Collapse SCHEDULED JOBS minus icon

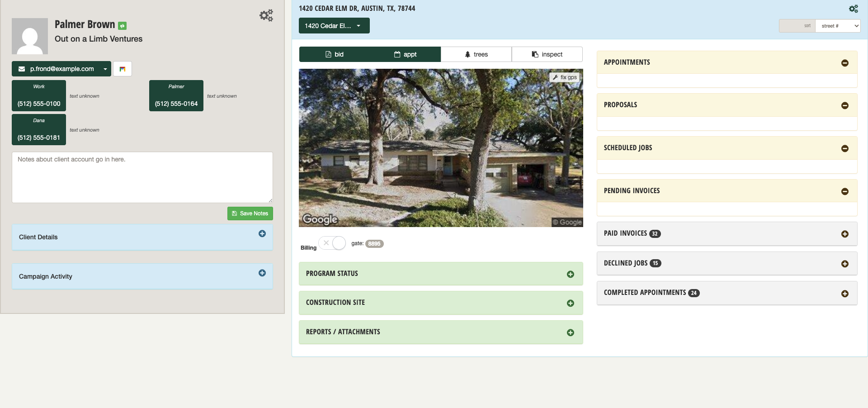click(x=845, y=148)
